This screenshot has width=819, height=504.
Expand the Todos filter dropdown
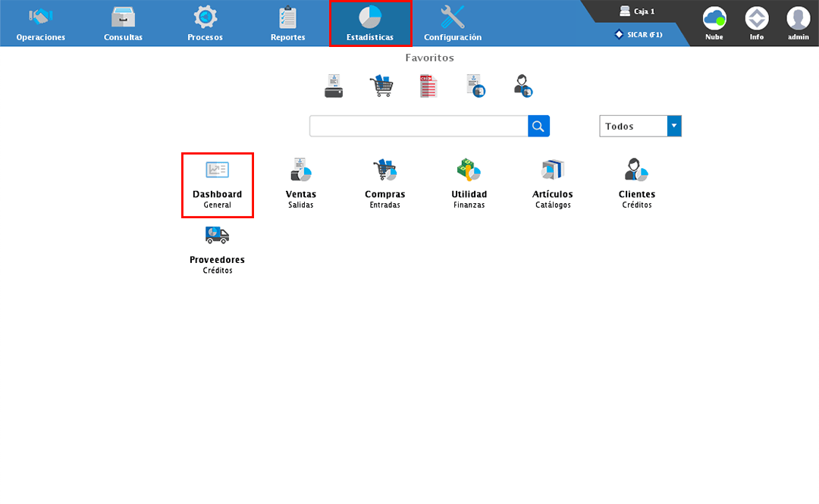[674, 126]
